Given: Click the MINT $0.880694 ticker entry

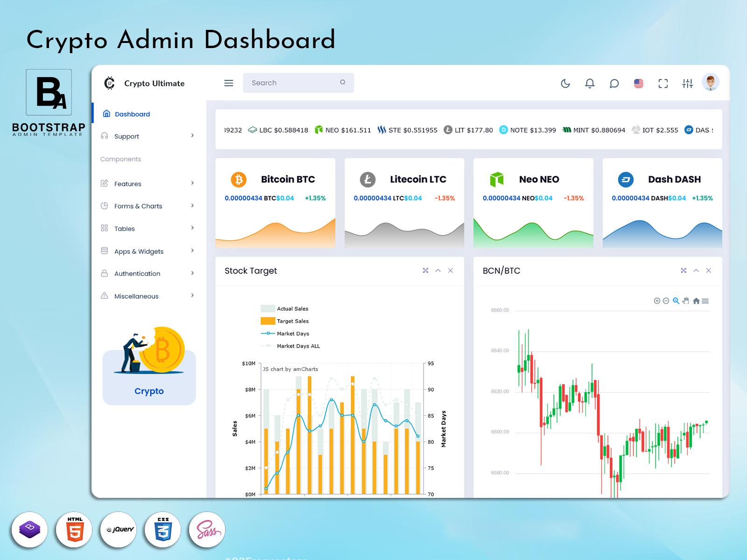Looking at the screenshot, I should (594, 130).
